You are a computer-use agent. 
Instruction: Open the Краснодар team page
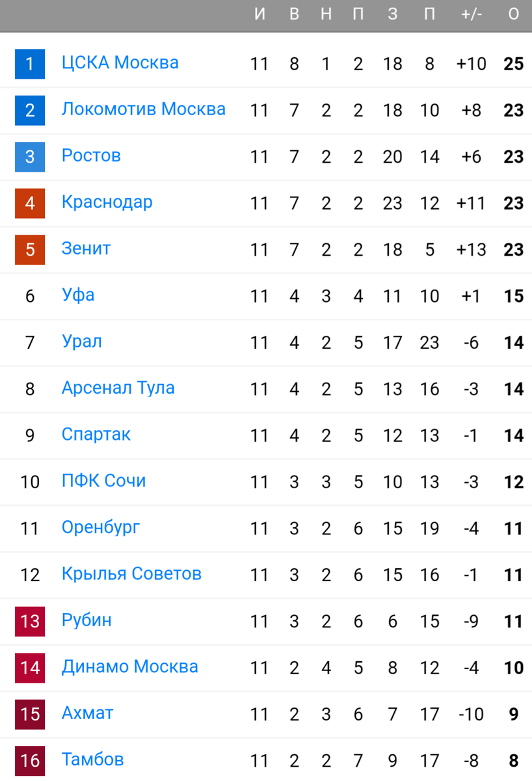tap(107, 202)
